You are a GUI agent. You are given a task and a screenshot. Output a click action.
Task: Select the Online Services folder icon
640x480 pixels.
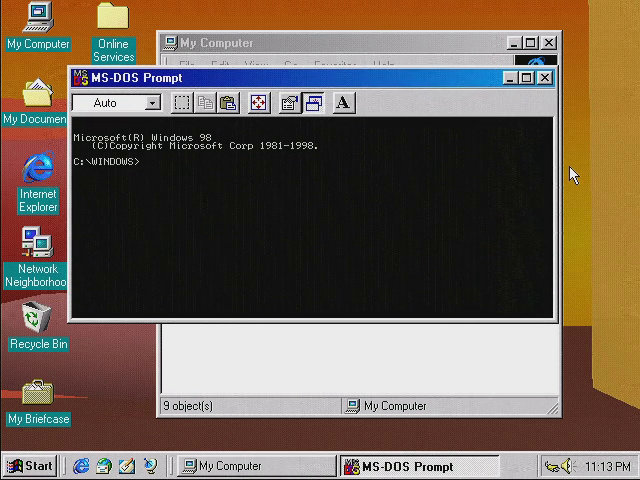(x=113, y=32)
